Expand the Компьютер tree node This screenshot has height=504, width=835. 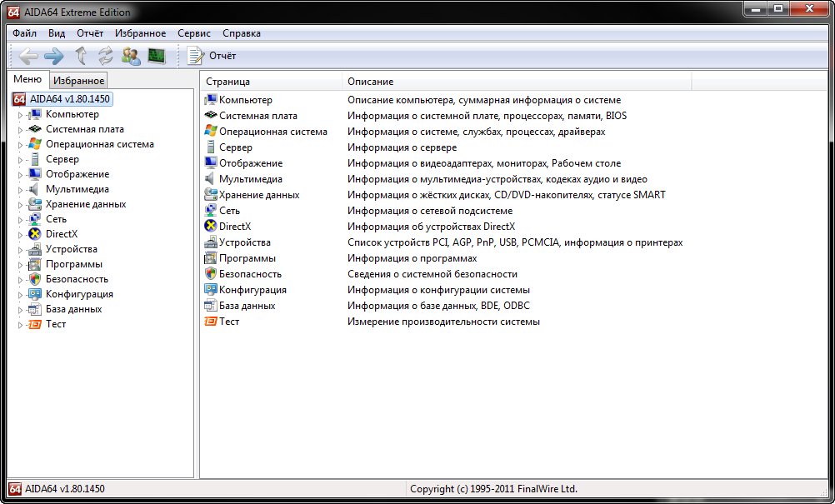[21, 115]
